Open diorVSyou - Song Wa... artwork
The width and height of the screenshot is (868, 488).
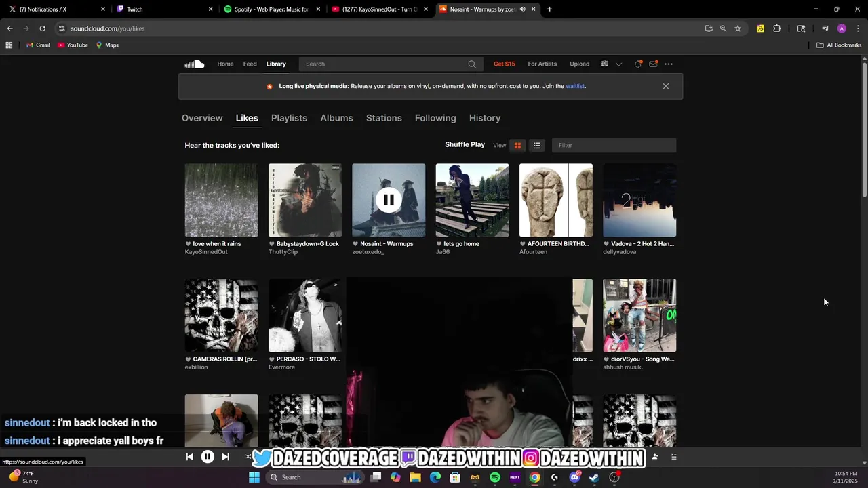pyautogui.click(x=639, y=315)
